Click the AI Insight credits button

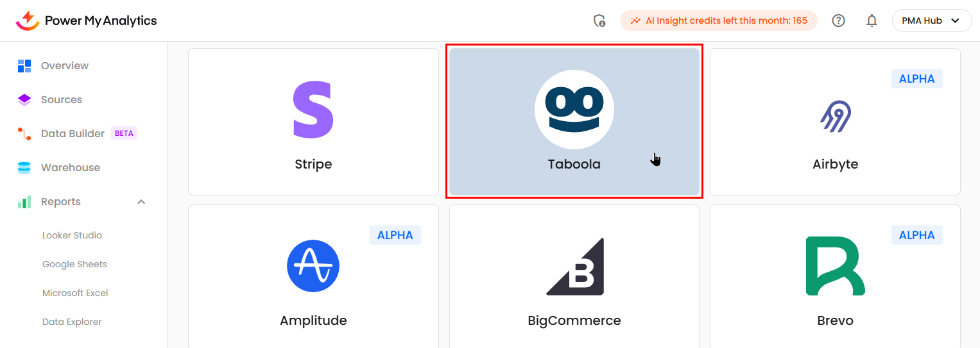point(718,21)
